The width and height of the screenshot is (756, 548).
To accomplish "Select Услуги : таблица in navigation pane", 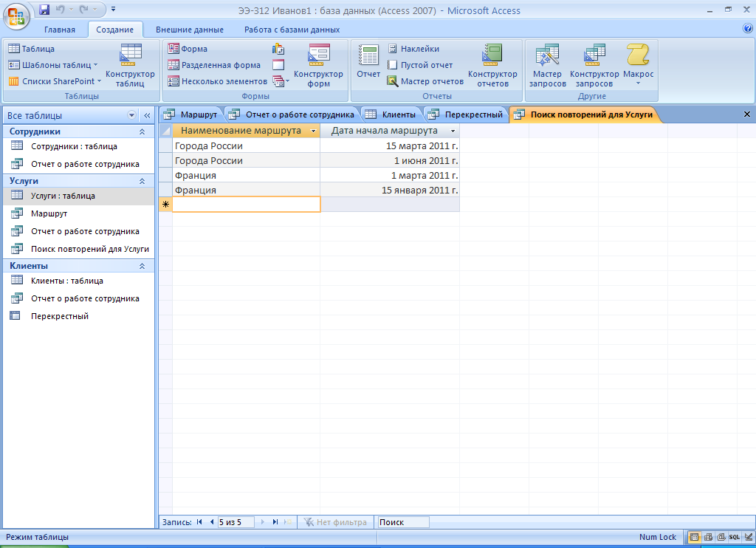I will [x=79, y=196].
